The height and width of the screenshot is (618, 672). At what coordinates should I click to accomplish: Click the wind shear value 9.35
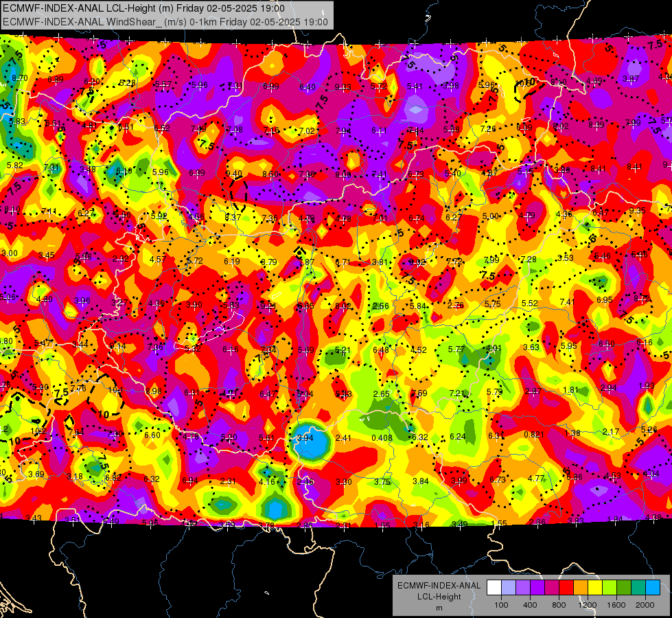pos(637,211)
